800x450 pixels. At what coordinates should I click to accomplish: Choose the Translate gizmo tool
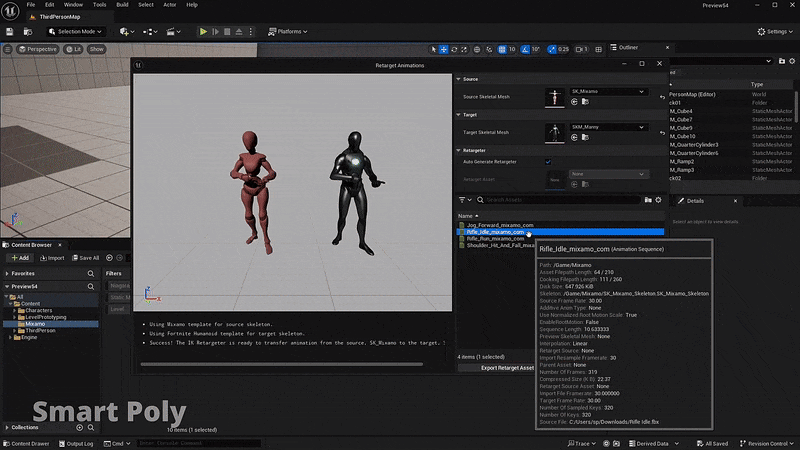(x=444, y=49)
